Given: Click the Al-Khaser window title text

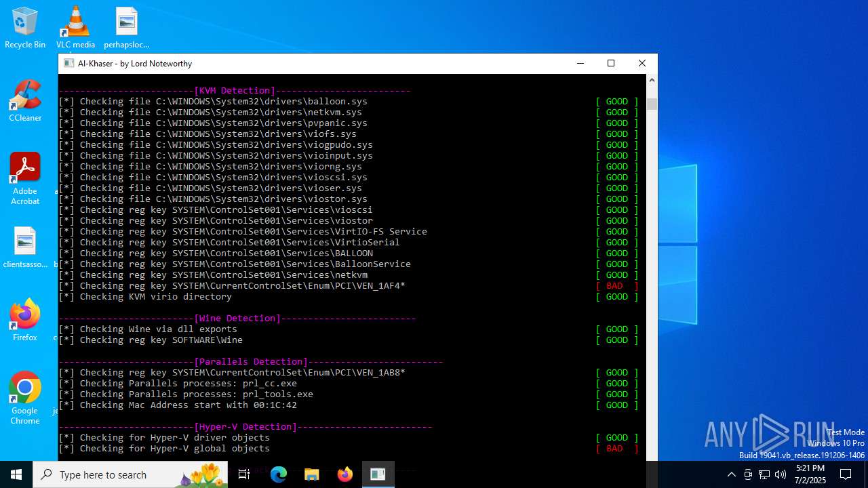Looking at the screenshot, I should pos(135,63).
